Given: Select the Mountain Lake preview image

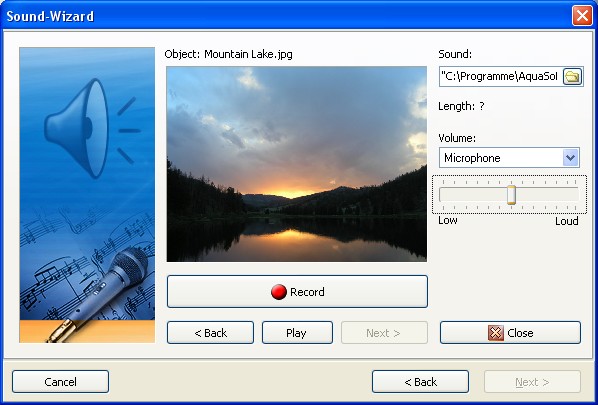Looking at the screenshot, I should (297, 164).
